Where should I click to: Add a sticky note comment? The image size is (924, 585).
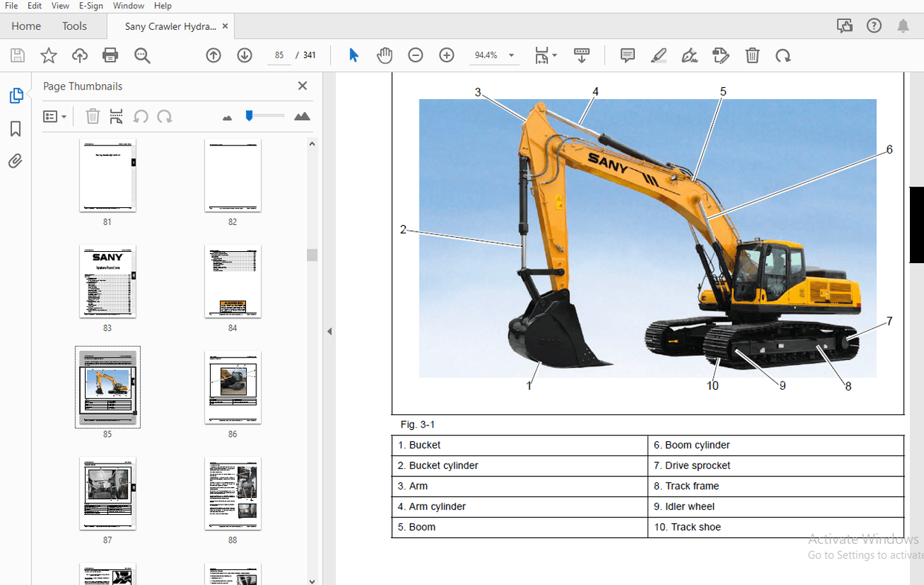pos(627,55)
